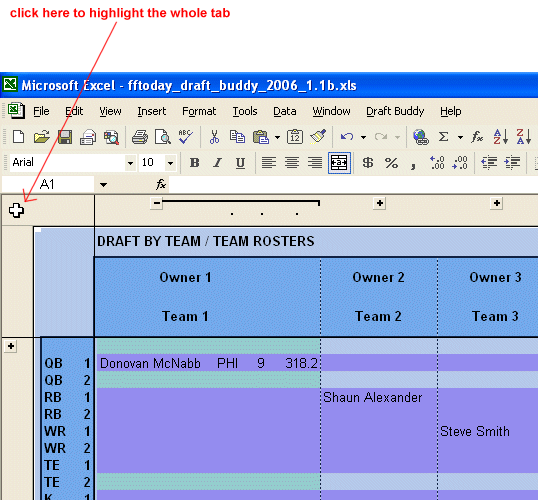
Task: Open the Format menu
Action: pos(199,111)
